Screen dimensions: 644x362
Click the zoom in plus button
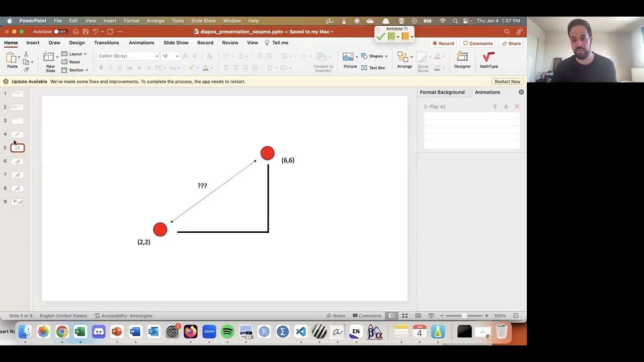487,316
